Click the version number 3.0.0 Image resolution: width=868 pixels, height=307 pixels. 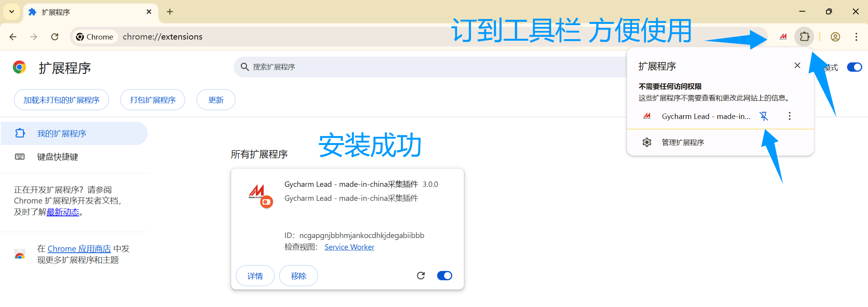(x=430, y=184)
